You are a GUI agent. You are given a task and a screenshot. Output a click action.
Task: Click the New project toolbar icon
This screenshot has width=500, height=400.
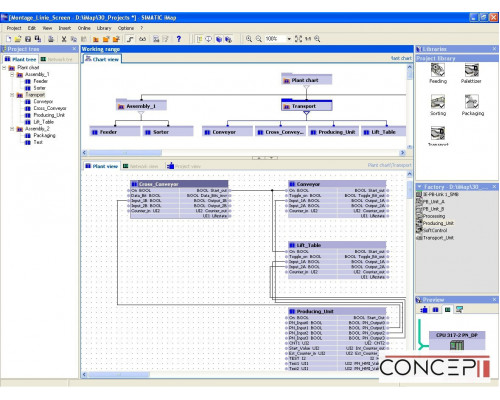[x=9, y=39]
